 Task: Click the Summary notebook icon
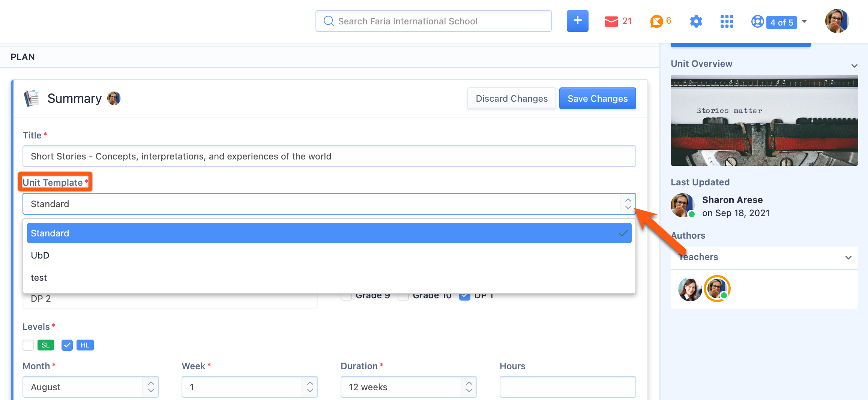point(32,98)
